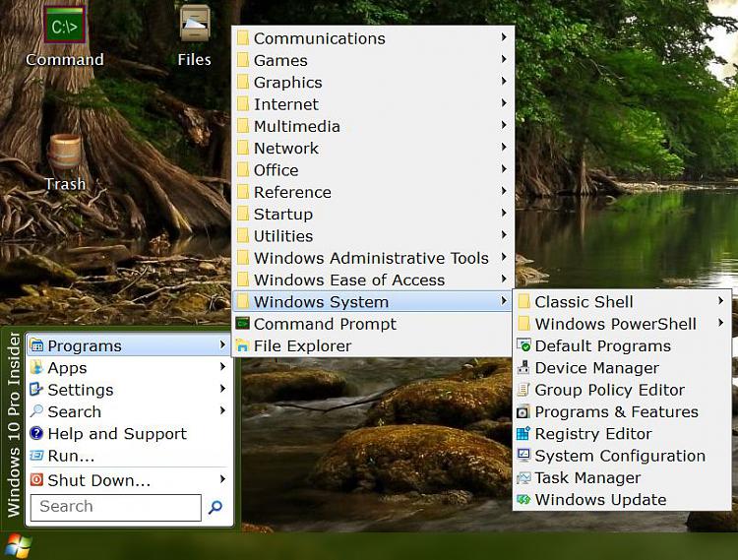Click the Default Programs icon

pos(523,345)
